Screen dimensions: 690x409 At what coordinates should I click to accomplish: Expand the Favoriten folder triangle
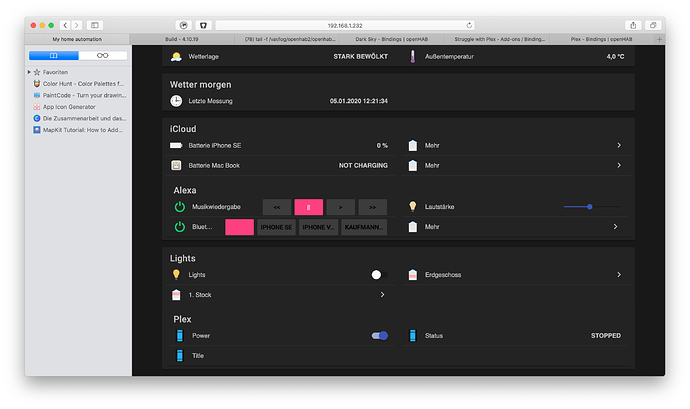(x=29, y=72)
